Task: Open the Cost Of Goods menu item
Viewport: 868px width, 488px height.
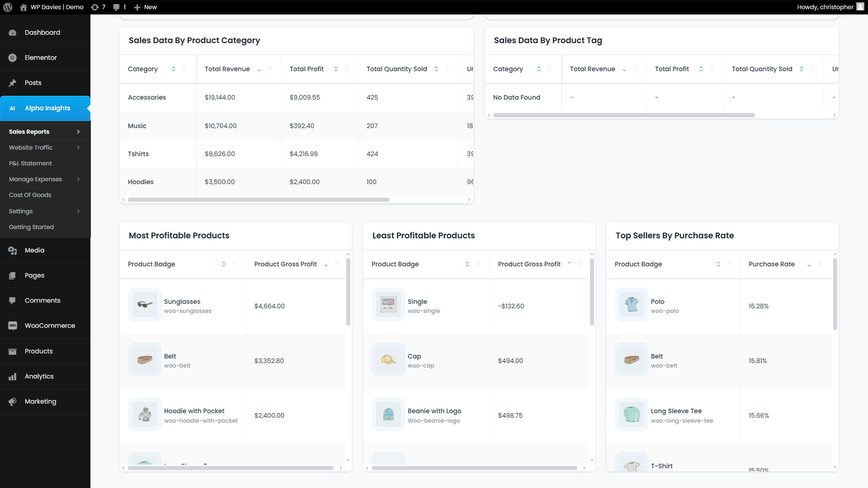Action: 30,195
